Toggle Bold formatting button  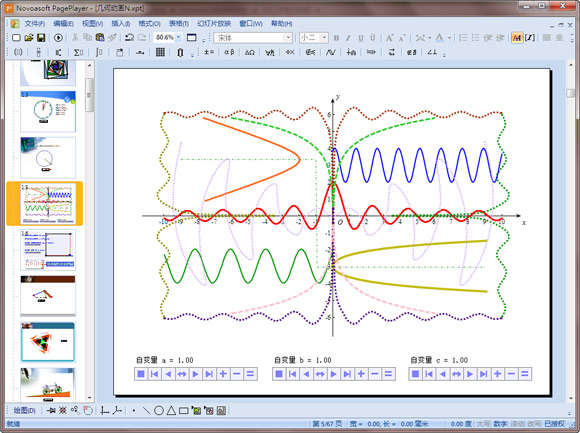point(336,38)
